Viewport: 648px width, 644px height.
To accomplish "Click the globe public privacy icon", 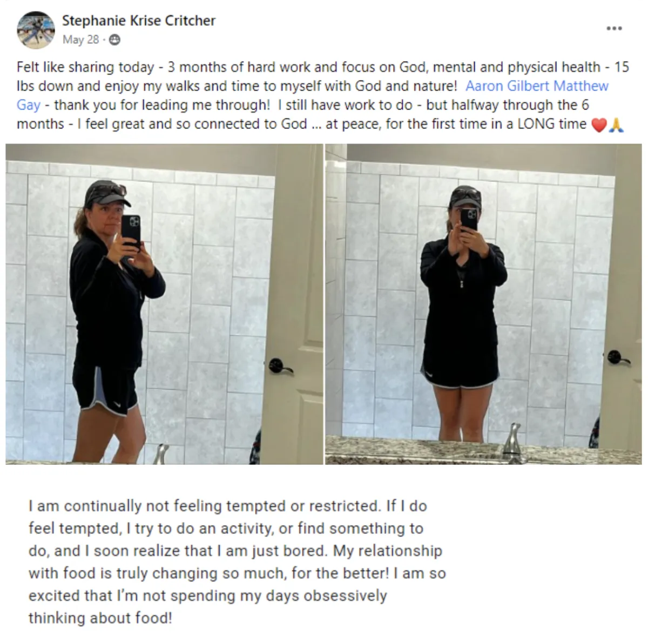I will [x=114, y=40].
